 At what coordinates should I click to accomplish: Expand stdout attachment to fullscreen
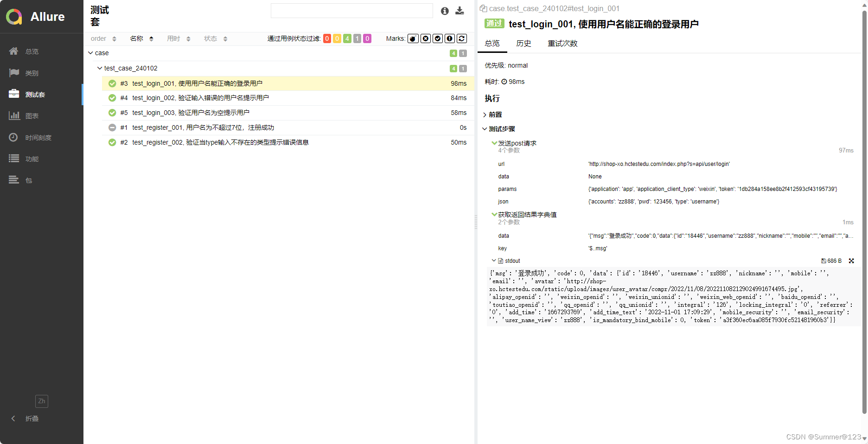click(x=851, y=261)
